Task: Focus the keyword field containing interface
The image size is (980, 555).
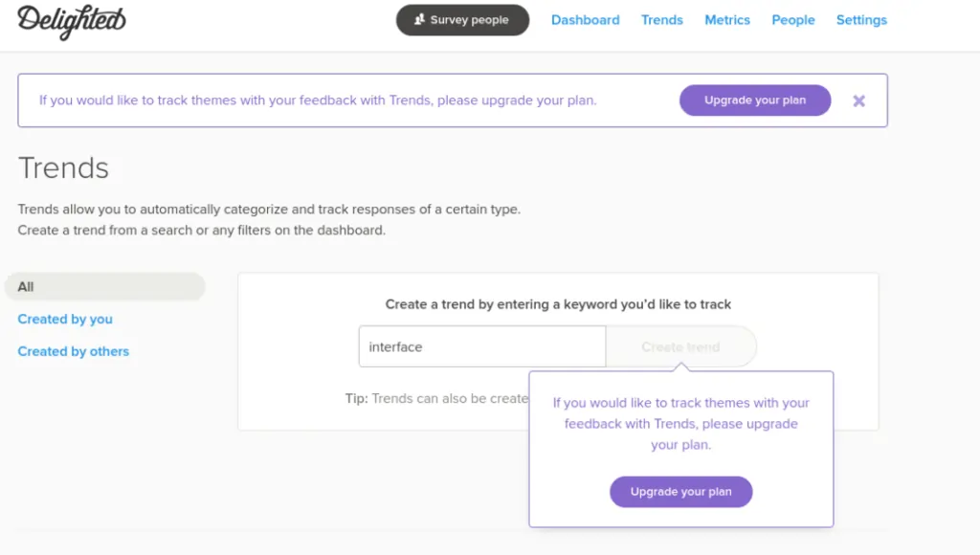Action: 482,346
